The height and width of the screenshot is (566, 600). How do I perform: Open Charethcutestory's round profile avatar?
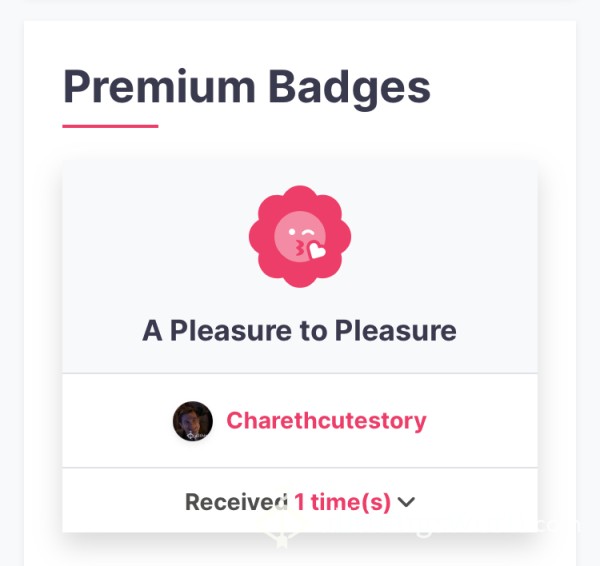tap(193, 421)
